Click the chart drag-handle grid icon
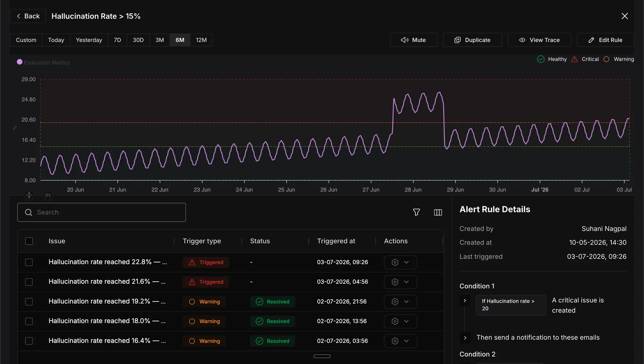This screenshot has height=364, width=644. point(48,195)
